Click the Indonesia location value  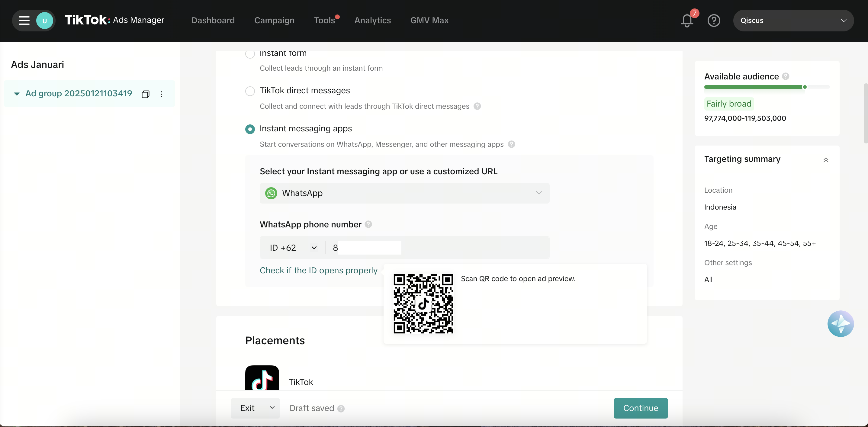(x=720, y=207)
